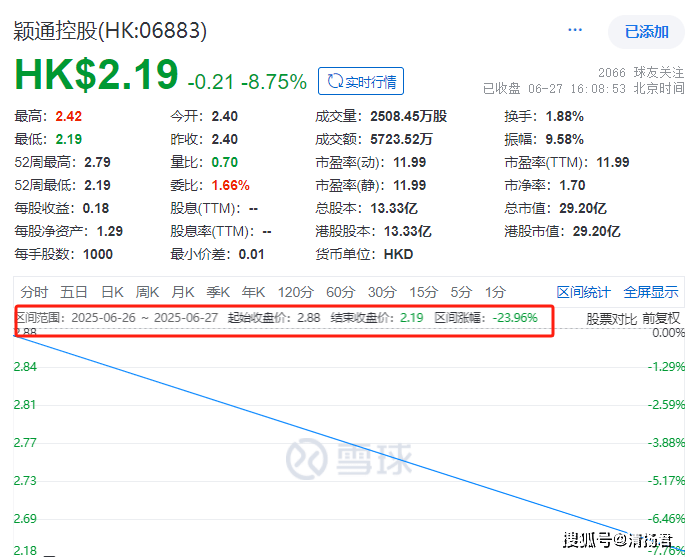Screen dimensions: 687x557
Task: Select the 60分 interval tab
Action: click(340, 292)
